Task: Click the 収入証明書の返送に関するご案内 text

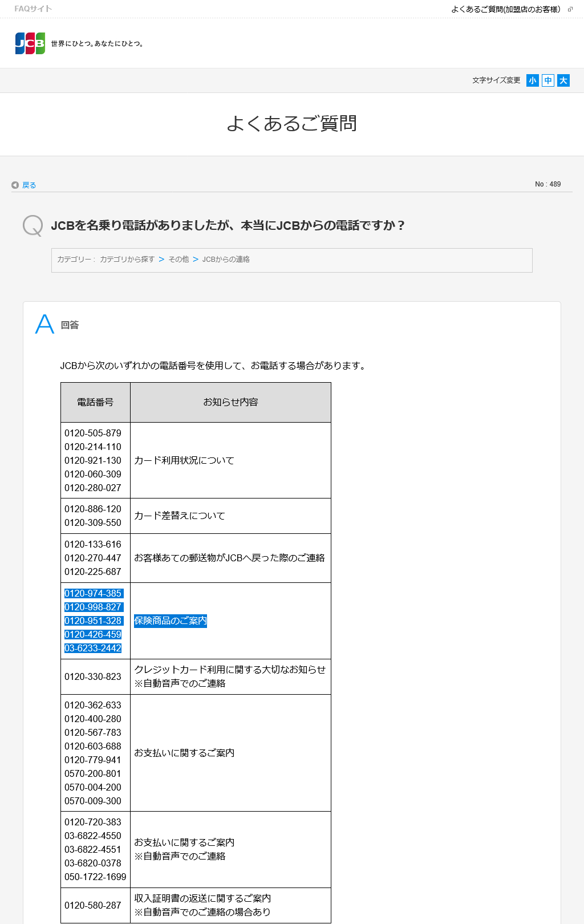Action: 202,898
